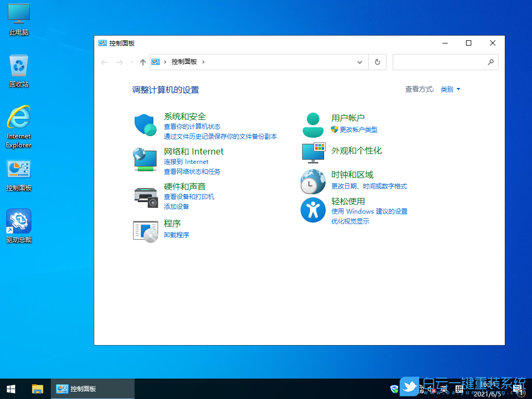Click inside the search box

[445, 62]
